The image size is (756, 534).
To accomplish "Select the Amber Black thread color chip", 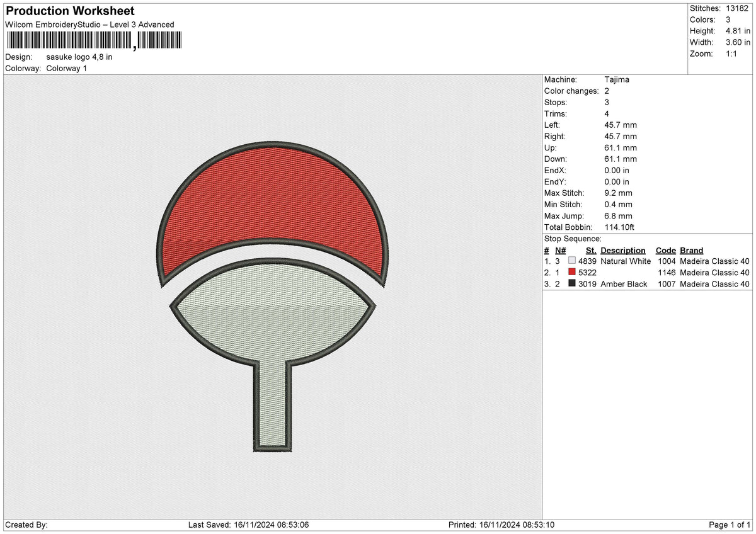I will 572,284.
